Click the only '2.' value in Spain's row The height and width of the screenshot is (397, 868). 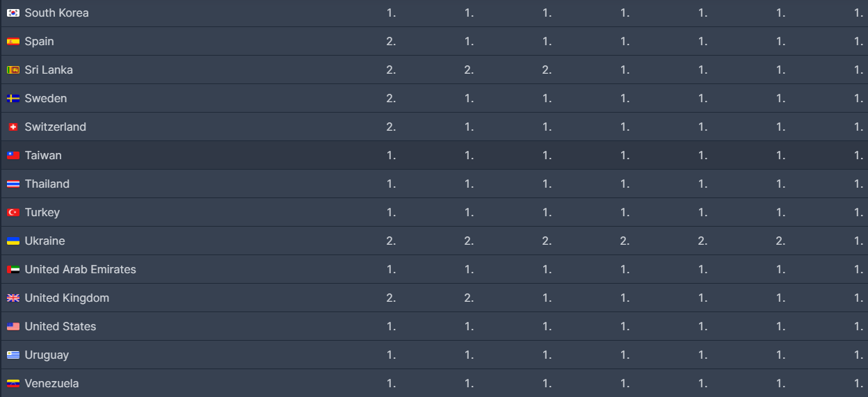tap(391, 42)
